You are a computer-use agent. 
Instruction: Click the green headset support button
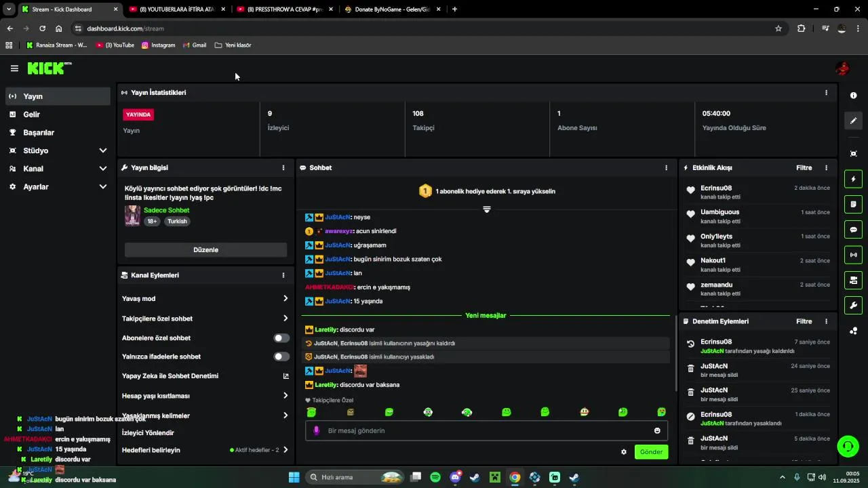[x=848, y=446]
